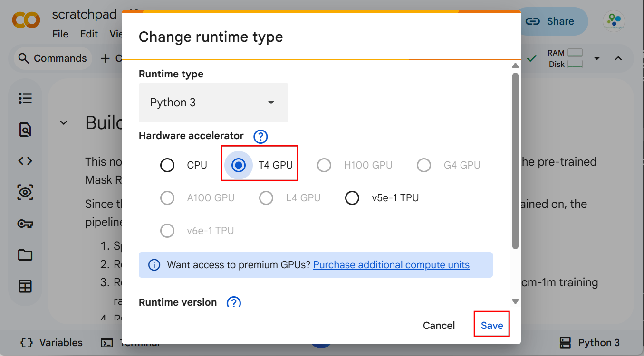Open the Table of contents sidebar panel
This screenshot has width=644, height=356.
tap(25, 98)
